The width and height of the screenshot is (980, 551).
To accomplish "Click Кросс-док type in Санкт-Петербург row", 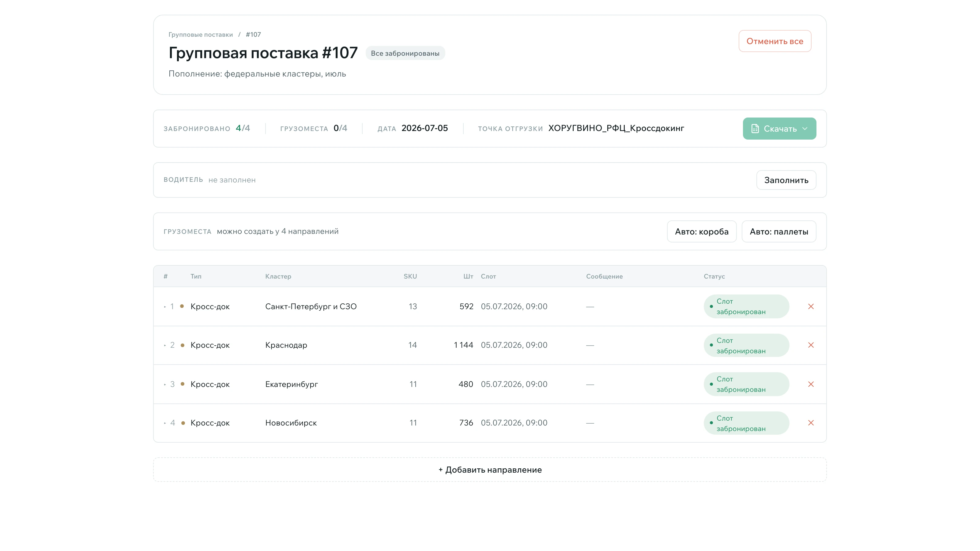I will pyautogui.click(x=210, y=306).
